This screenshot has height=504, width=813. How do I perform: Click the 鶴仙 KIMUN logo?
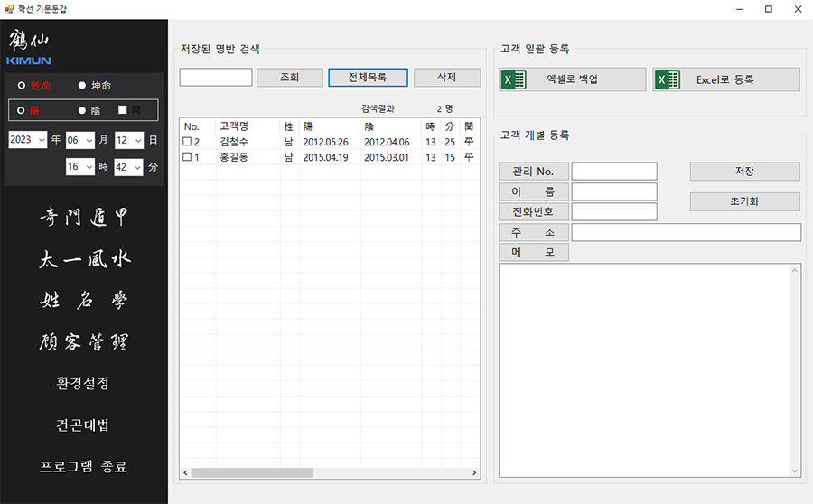pos(29,48)
